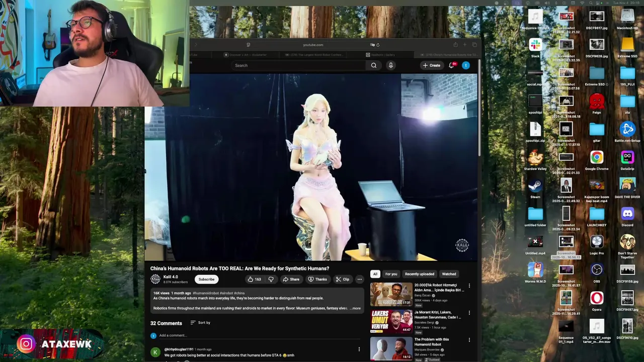Launch Opera browser from desktop
Viewport: 644px width, 362px height.
[x=597, y=298]
